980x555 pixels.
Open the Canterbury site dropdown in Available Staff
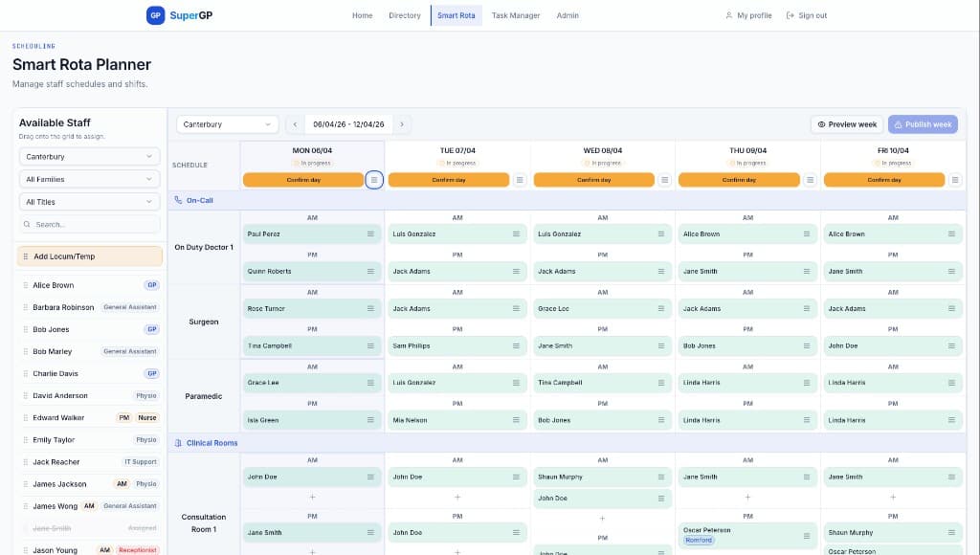[89, 157]
